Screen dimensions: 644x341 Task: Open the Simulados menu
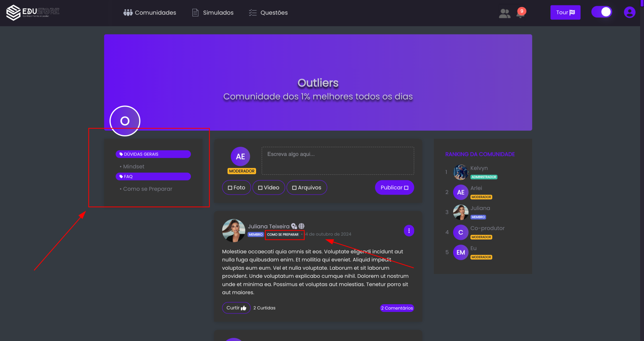pyautogui.click(x=213, y=13)
